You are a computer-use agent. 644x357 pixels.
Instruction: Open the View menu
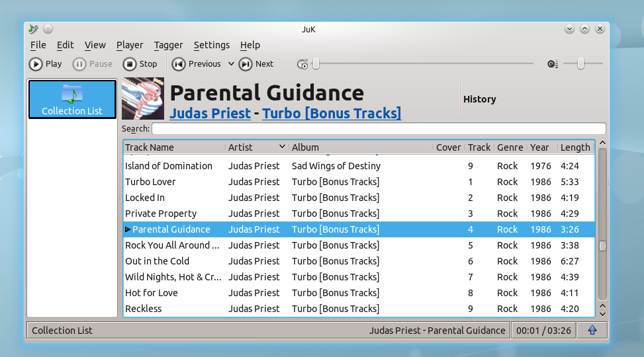point(95,45)
